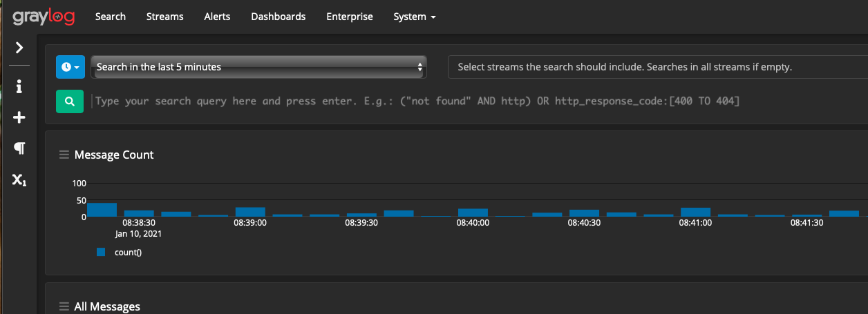Click the Message Count widget drag handle icon
The height and width of the screenshot is (314, 868).
click(x=64, y=155)
